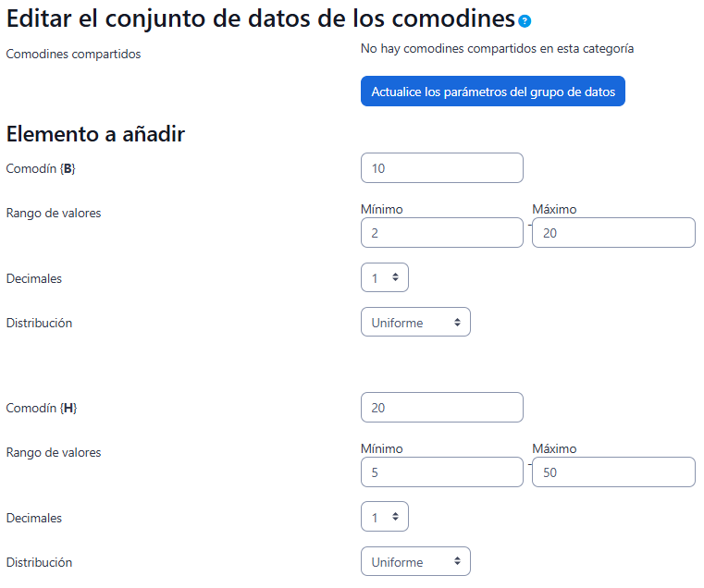Image resolution: width=704 pixels, height=588 pixels.
Task: Click the 'Comodín {B}' label text
Action: pyautogui.click(x=42, y=168)
